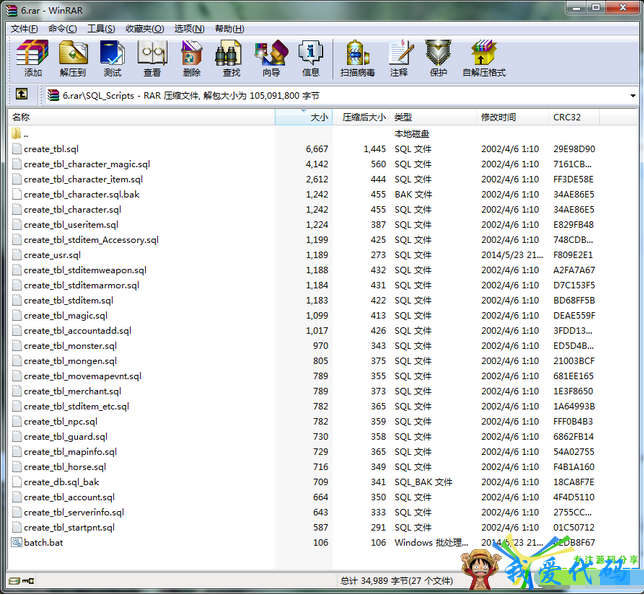This screenshot has width=644, height=595.
Task: Select file create_tbl_accountadd.sql
Action: tap(77, 331)
